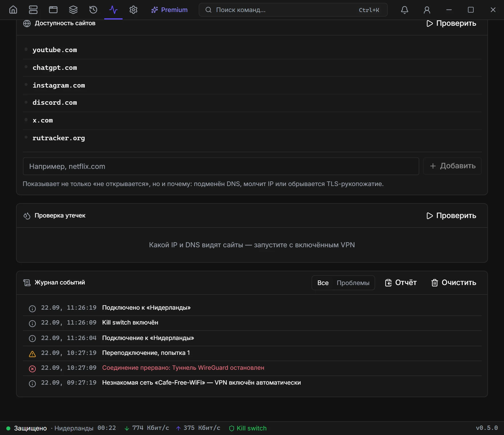Click Нидерланды location in status bar
The height and width of the screenshot is (435, 504).
[x=74, y=428]
